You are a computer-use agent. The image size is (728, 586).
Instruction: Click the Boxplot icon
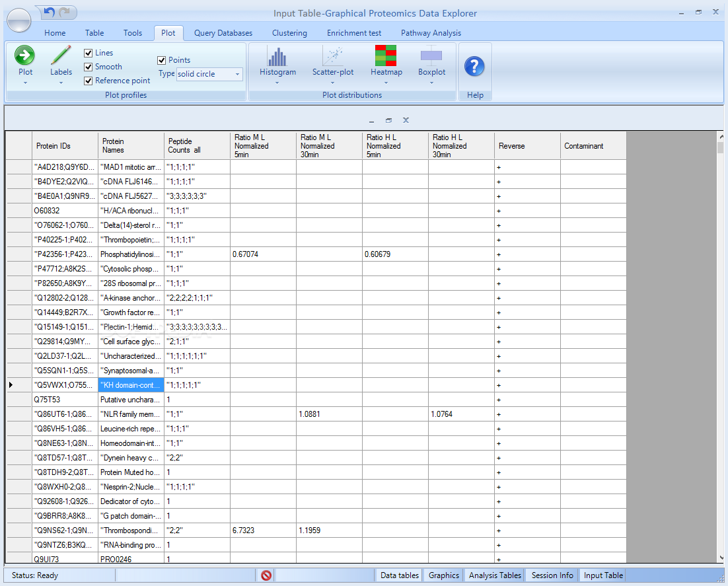431,55
